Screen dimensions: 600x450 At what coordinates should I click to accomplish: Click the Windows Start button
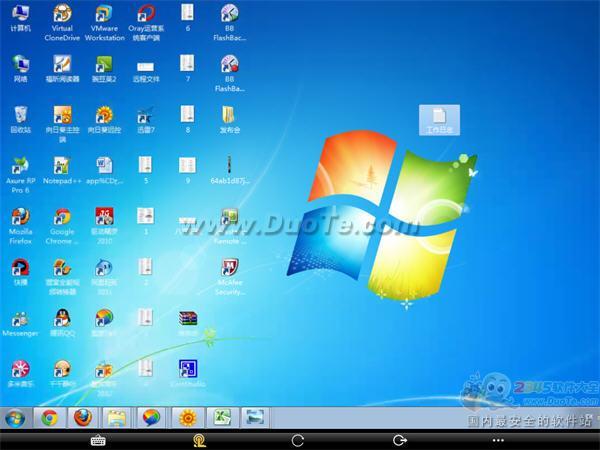tap(15, 418)
